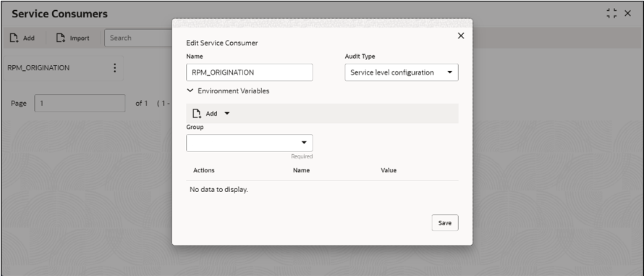The image size is (644, 276).
Task: Click the Name column header
Action: pos(301,170)
